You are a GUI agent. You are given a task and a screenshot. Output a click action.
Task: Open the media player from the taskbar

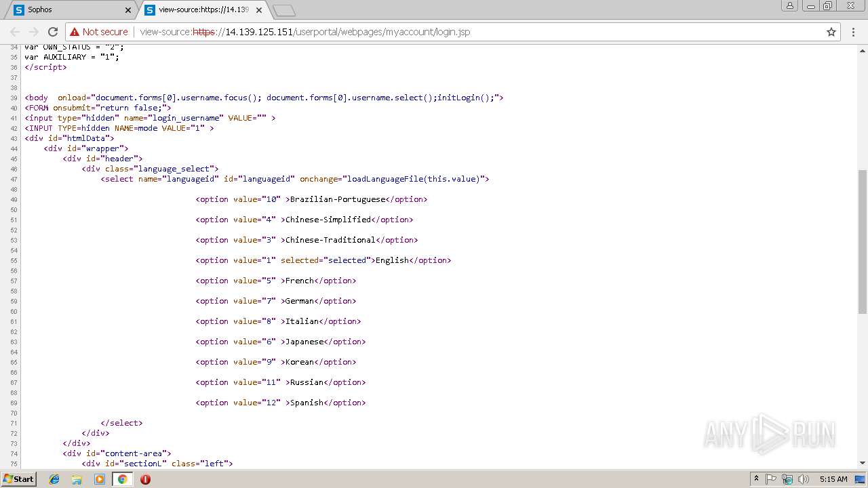pyautogui.click(x=100, y=479)
